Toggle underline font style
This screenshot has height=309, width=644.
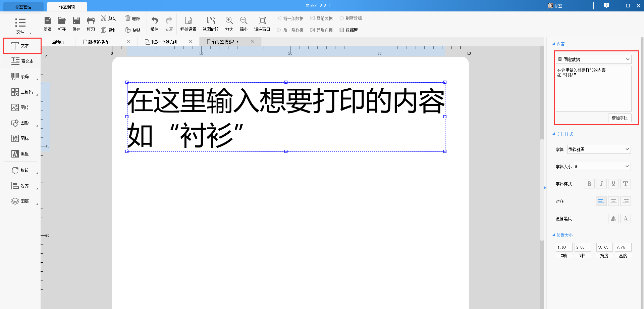613,184
